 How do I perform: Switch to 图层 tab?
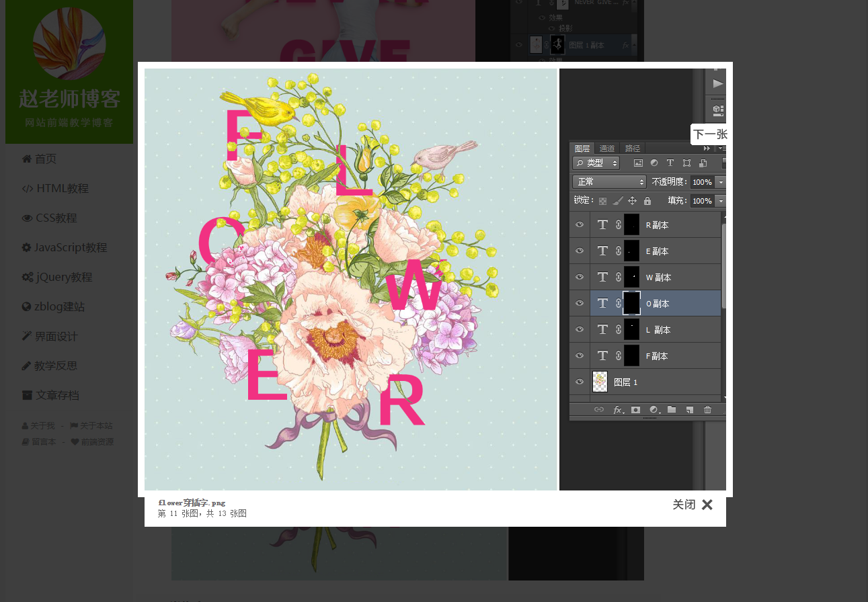pos(582,148)
